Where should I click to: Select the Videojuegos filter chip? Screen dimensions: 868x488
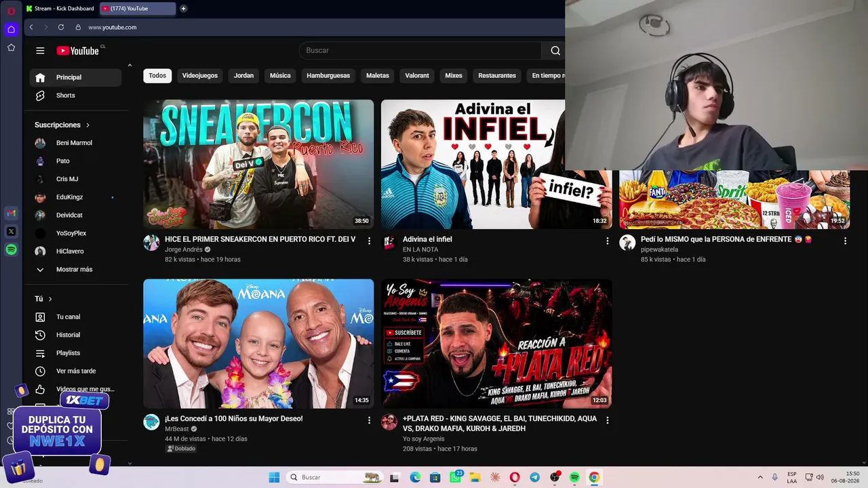click(x=200, y=76)
